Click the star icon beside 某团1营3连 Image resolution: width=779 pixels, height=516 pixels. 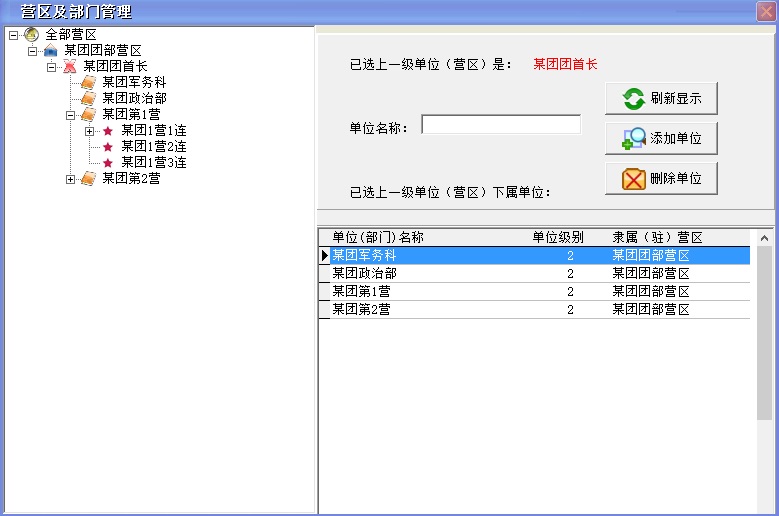coord(108,163)
